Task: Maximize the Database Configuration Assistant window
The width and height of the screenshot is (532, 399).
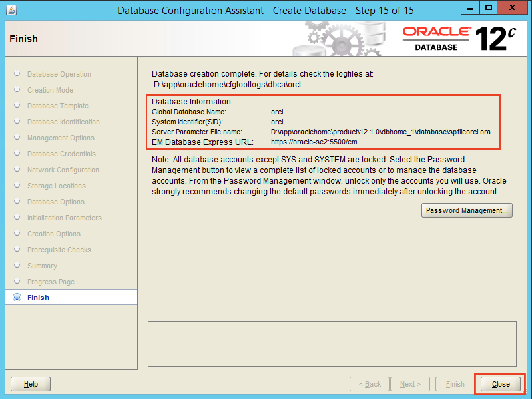Action: (x=488, y=8)
